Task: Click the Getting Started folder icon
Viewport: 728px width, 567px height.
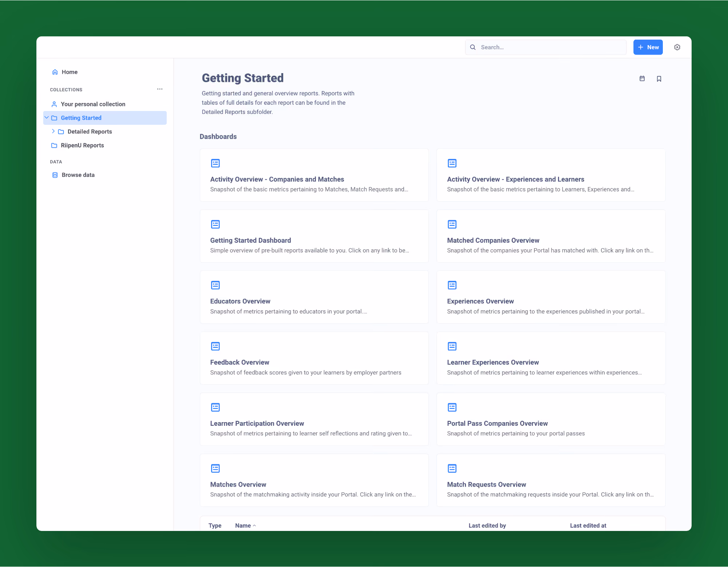Action: (x=54, y=118)
